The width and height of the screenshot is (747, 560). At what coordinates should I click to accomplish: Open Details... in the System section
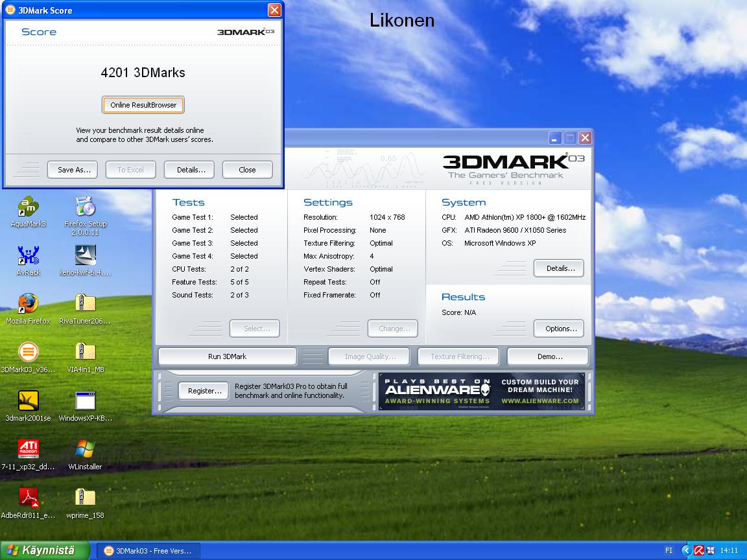click(559, 268)
